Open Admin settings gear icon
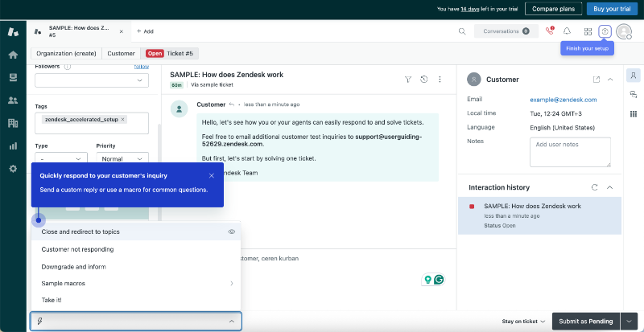Image resolution: width=644 pixels, height=332 pixels. (13, 168)
